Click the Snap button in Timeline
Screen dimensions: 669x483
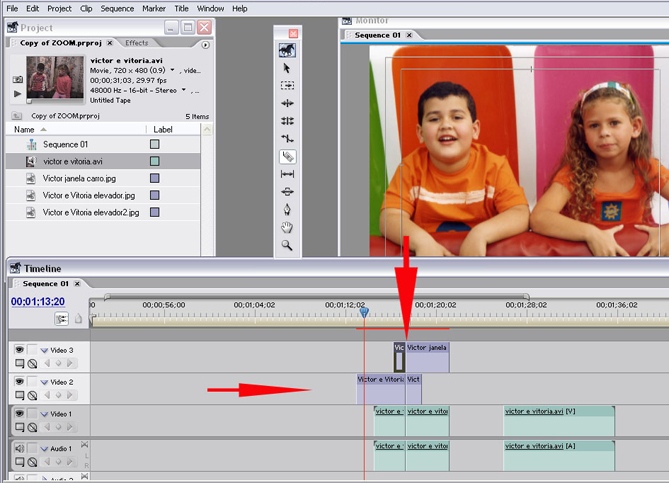(x=62, y=318)
